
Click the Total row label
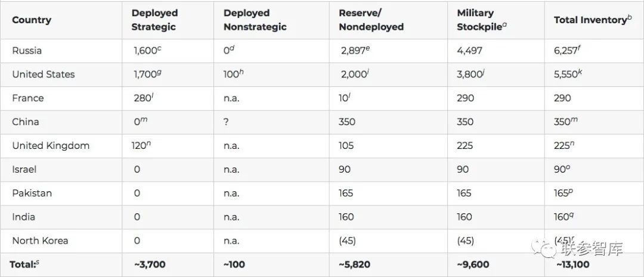pyautogui.click(x=24, y=264)
